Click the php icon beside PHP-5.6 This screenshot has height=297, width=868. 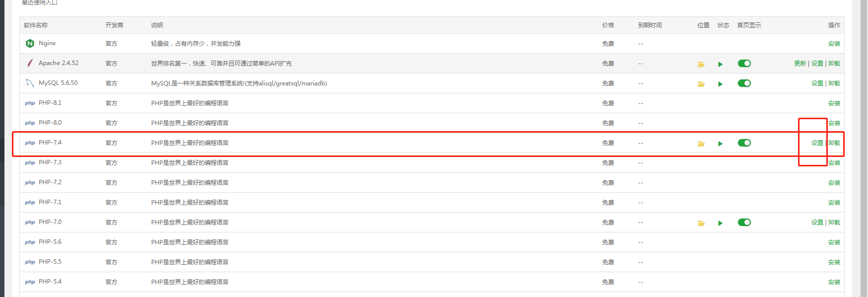click(30, 242)
